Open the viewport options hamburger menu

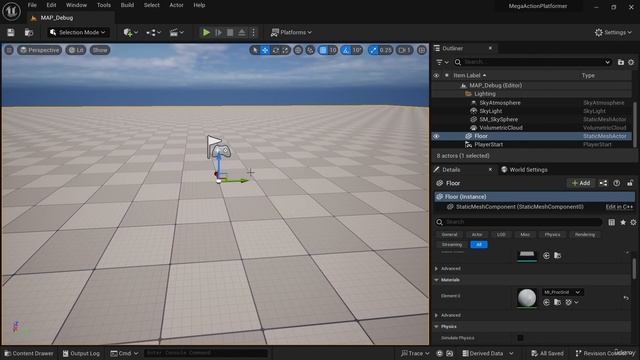pyautogui.click(x=9, y=50)
